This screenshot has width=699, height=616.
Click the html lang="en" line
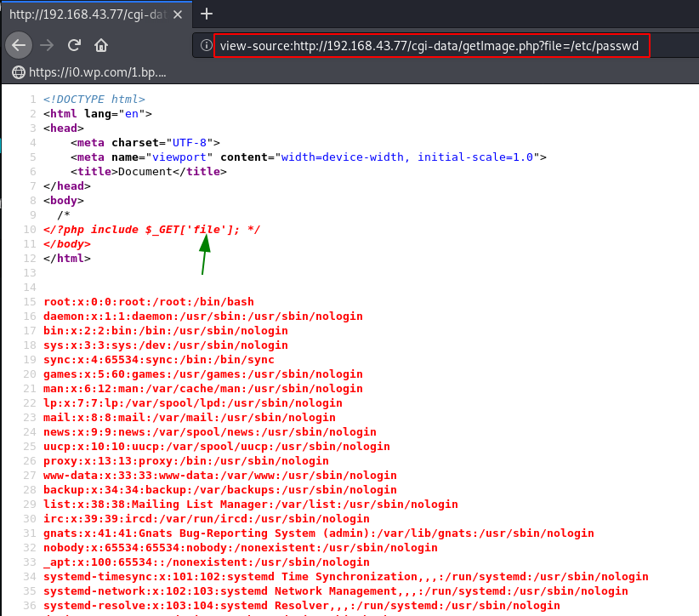[x=98, y=114]
